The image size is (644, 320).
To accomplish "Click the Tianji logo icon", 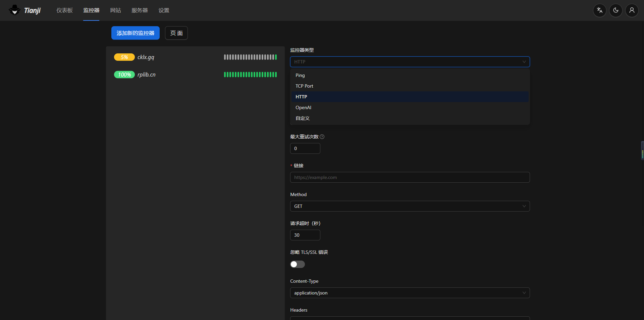I will coord(14,10).
